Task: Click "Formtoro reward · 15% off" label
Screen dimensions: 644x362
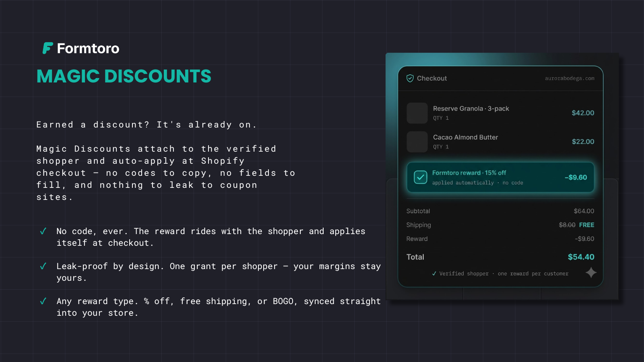Action: tap(469, 173)
